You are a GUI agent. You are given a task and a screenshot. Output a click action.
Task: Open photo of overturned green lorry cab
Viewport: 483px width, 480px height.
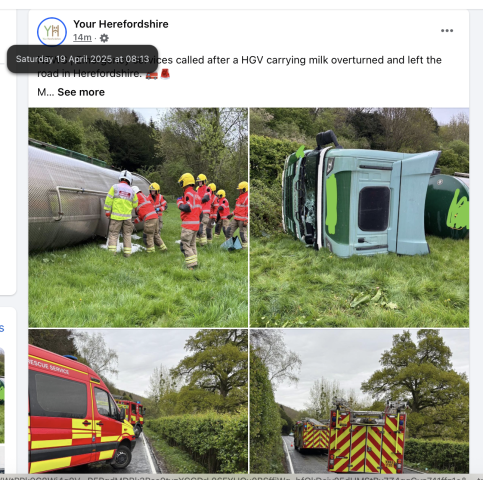(x=359, y=217)
